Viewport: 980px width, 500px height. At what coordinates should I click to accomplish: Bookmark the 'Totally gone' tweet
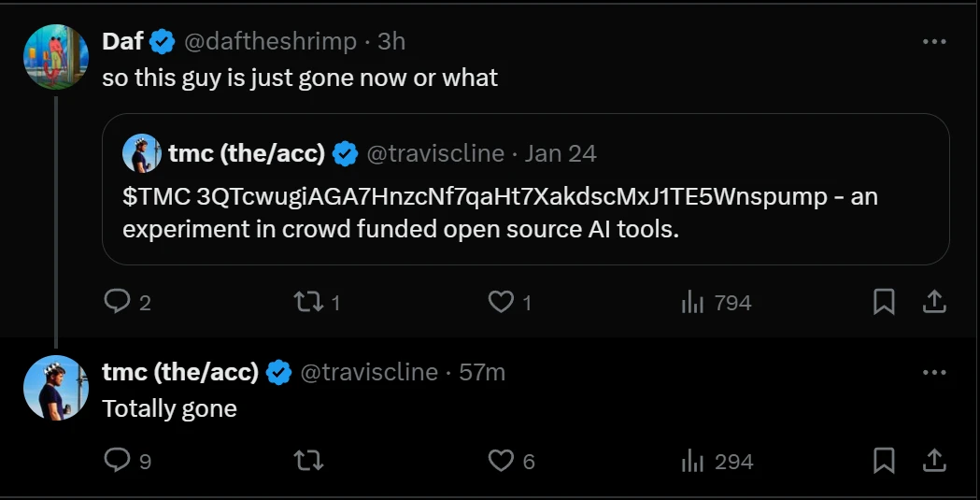884,461
